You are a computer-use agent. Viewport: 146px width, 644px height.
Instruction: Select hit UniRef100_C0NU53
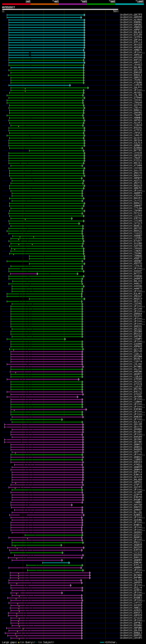(131, 251)
